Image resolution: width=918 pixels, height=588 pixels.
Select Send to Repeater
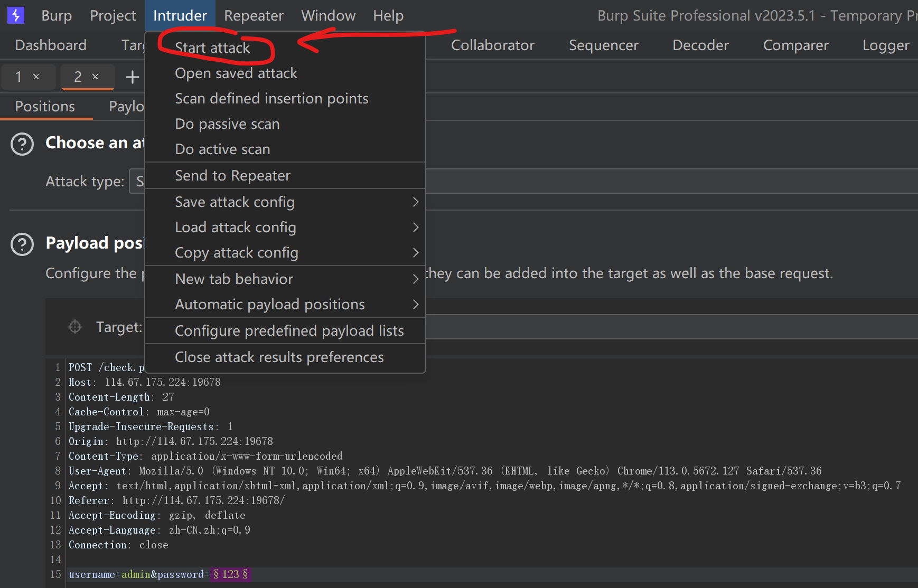pyautogui.click(x=285, y=175)
